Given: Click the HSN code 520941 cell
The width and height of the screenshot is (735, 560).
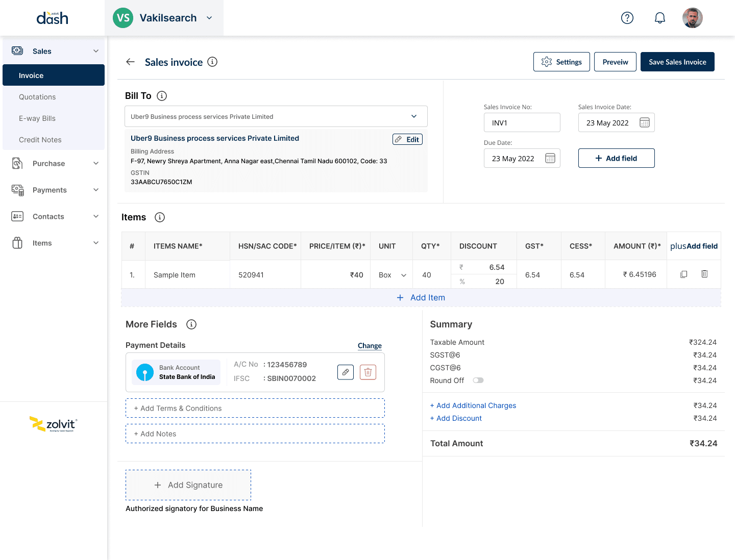Looking at the screenshot, I should coord(265,275).
